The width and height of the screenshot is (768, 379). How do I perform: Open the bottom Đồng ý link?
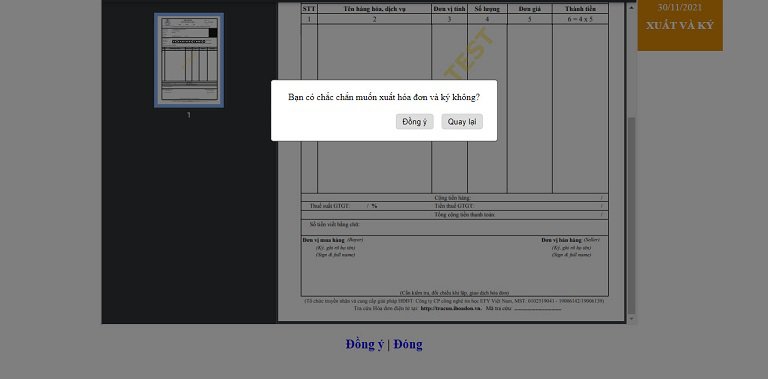coord(364,345)
